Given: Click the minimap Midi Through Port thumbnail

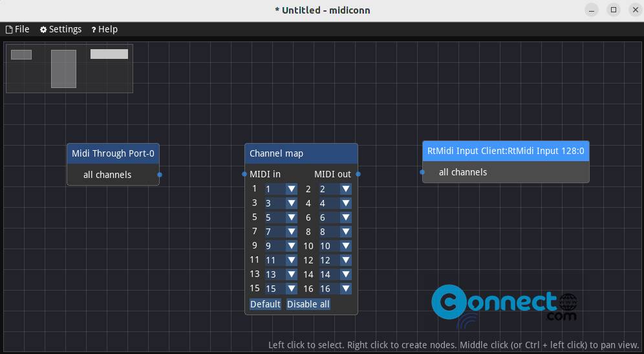Looking at the screenshot, I should point(21,54).
